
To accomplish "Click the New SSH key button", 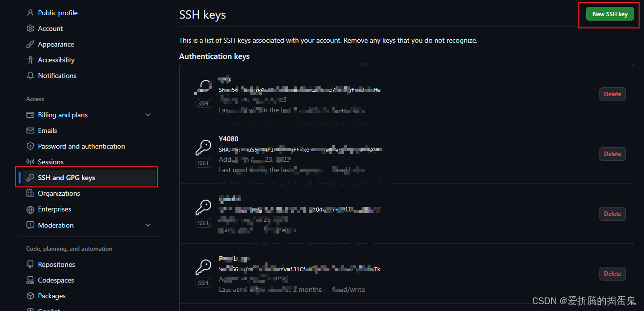I will coord(610,14).
